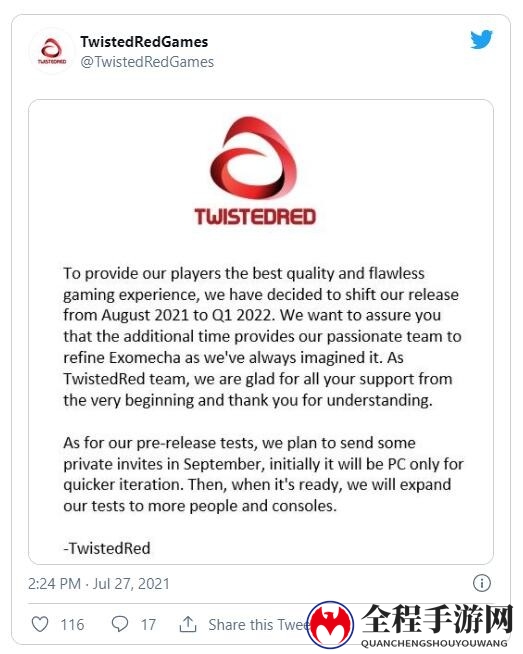
Task: Click the TWISTEDRED wordmark under the logo
Action: point(255,217)
